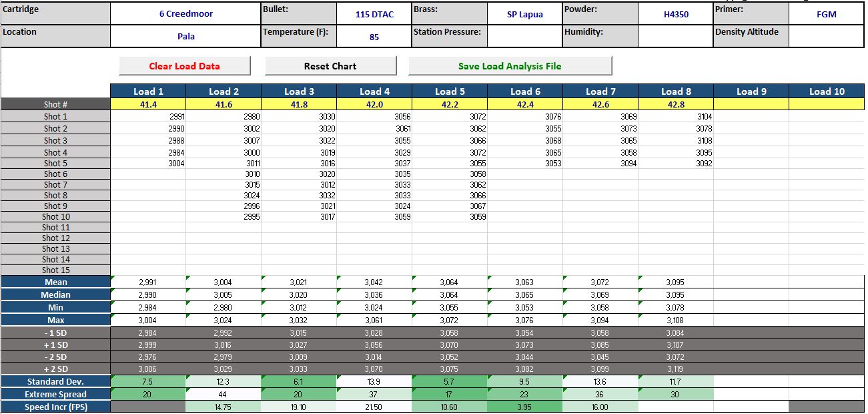Select the Load 6 column header
868x414 pixels.
point(525,91)
